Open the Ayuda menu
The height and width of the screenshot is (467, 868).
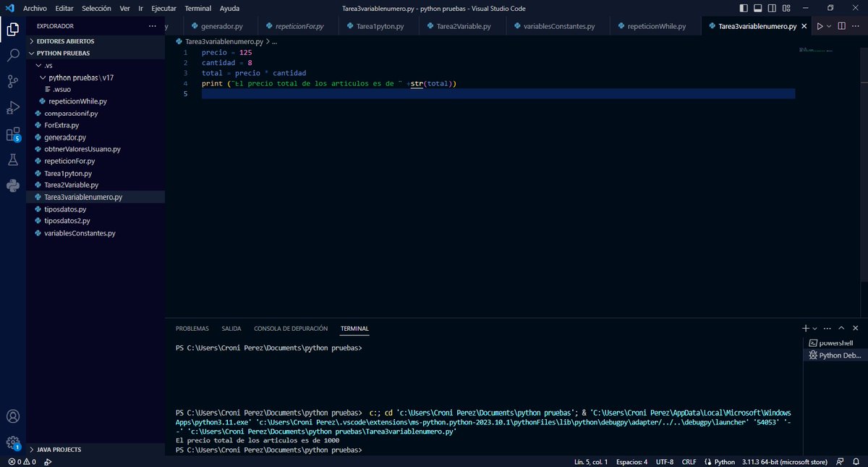(x=229, y=8)
